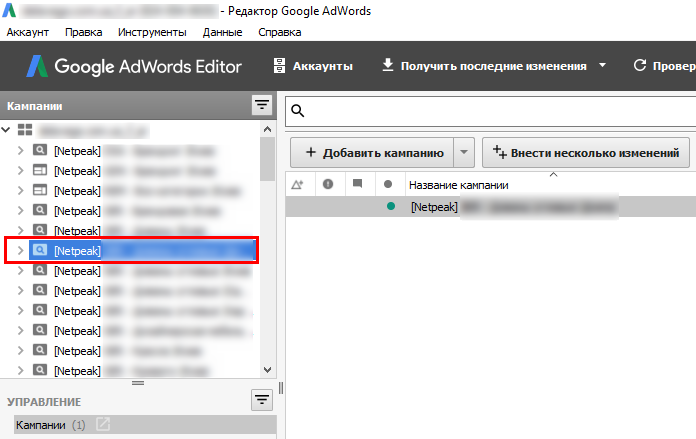Select the account grid icon in tree
696x439 pixels.
coord(25,130)
